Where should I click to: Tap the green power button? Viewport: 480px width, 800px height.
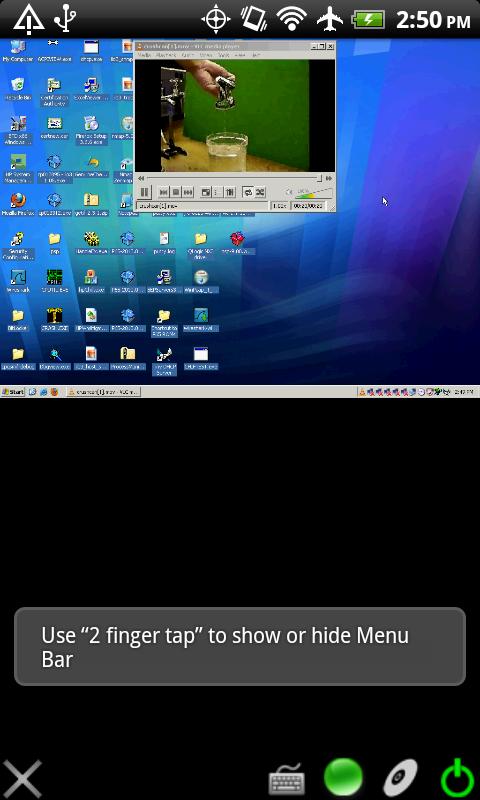point(459,778)
